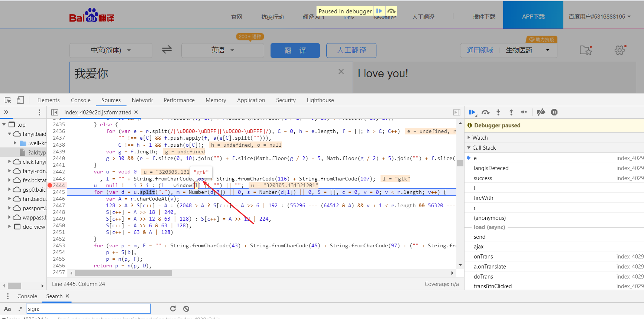The image size is (644, 319).
Task: Select the inspect element picker icon
Action: (8, 100)
